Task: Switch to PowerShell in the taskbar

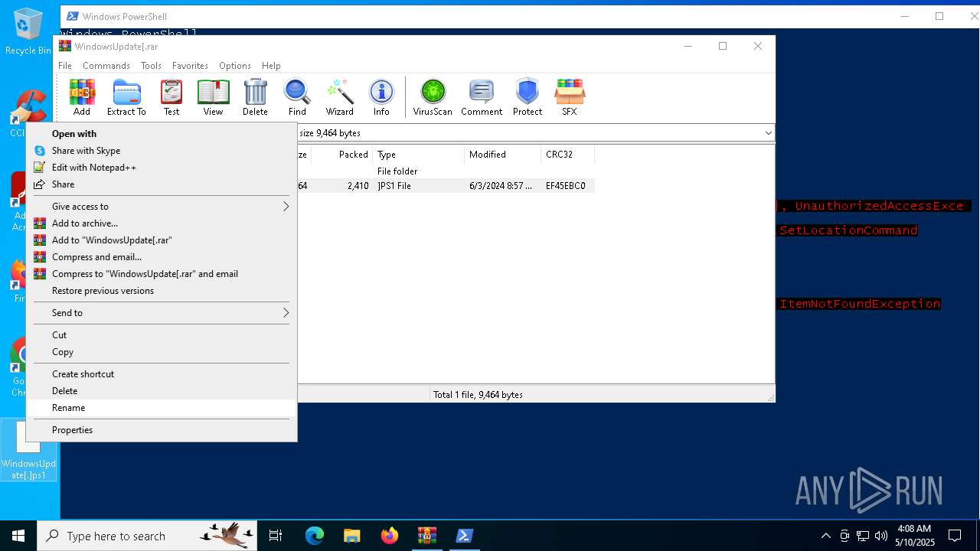Action: pos(465,536)
